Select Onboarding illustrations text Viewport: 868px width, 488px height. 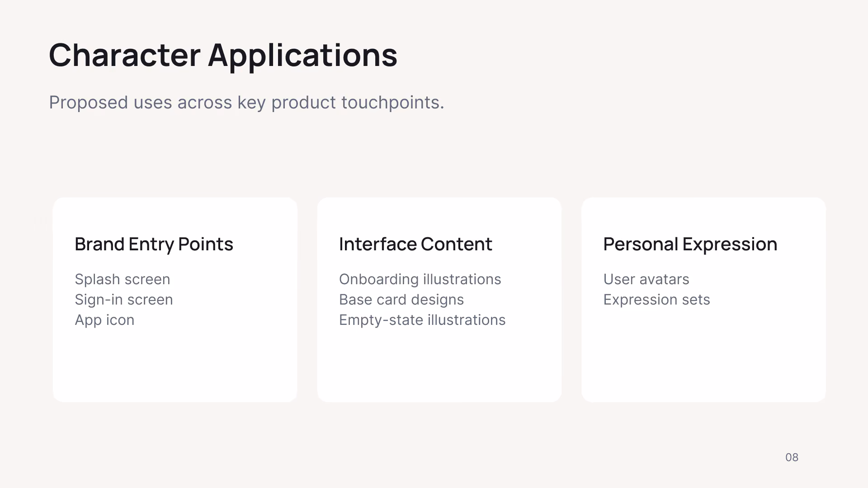point(420,279)
